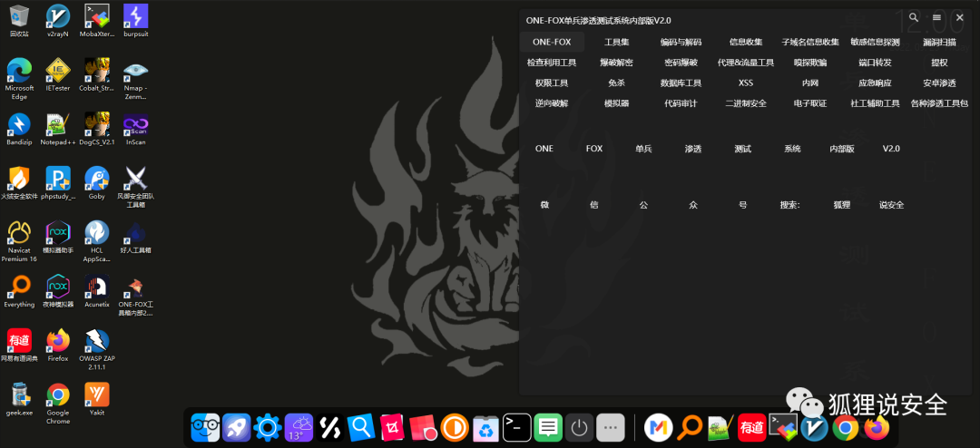This screenshot has width=980, height=448.
Task: Click the rocket launcher icon in dock
Action: [x=236, y=427]
